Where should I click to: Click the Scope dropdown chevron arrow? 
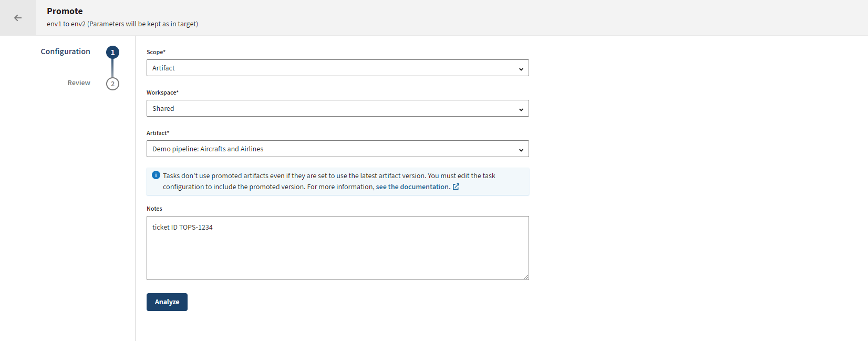pos(521,69)
